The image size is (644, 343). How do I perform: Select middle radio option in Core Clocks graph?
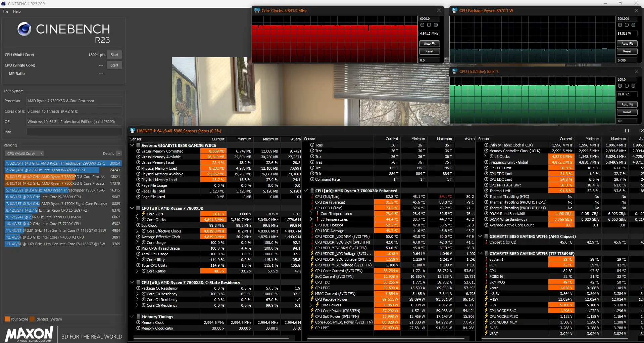coord(429,25)
